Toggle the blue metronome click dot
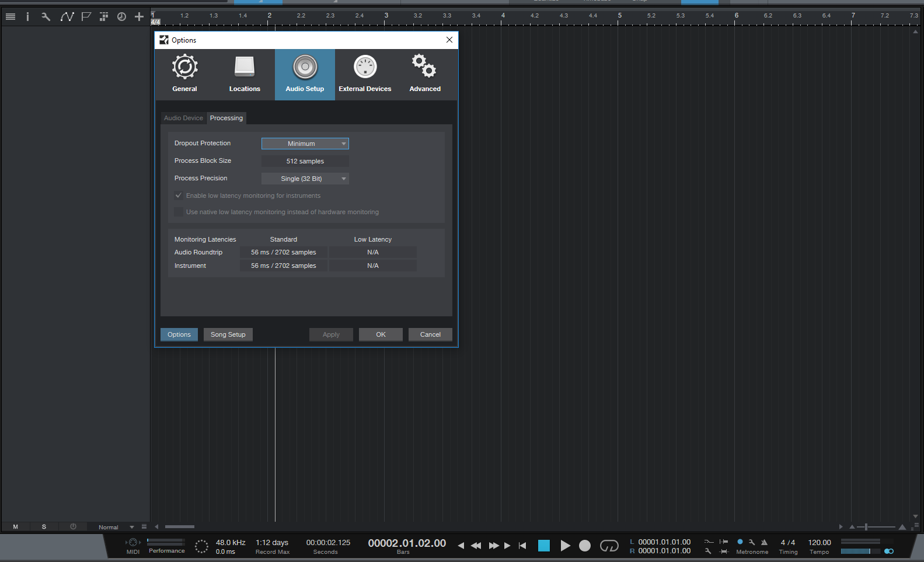 740,542
